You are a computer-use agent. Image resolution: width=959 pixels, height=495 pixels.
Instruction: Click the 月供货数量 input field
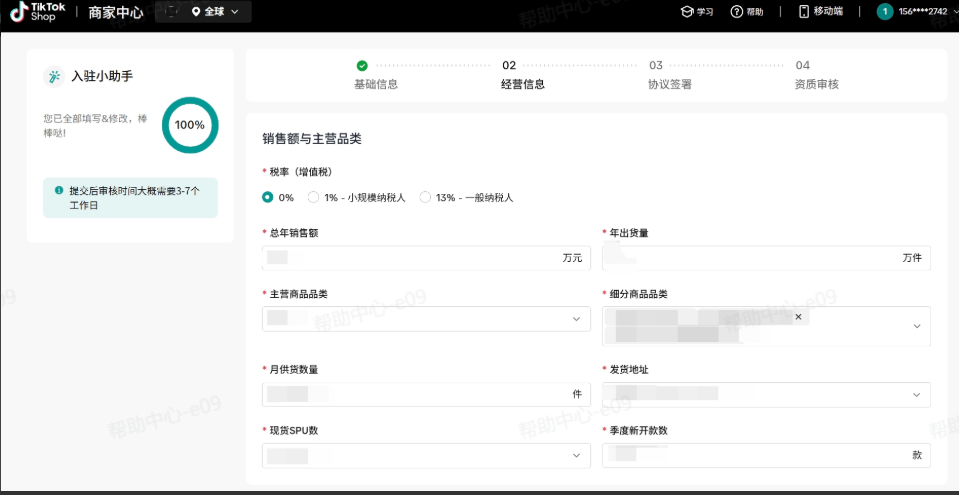[426, 395]
